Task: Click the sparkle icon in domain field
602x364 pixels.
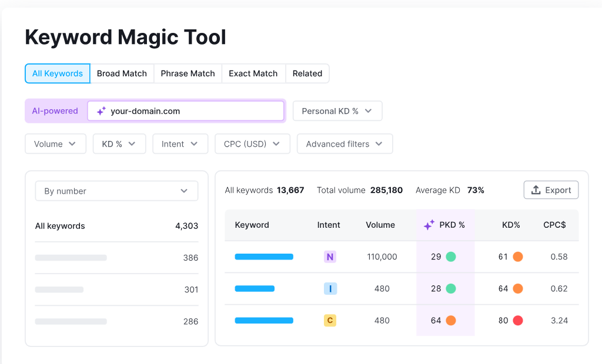Action: tap(101, 111)
